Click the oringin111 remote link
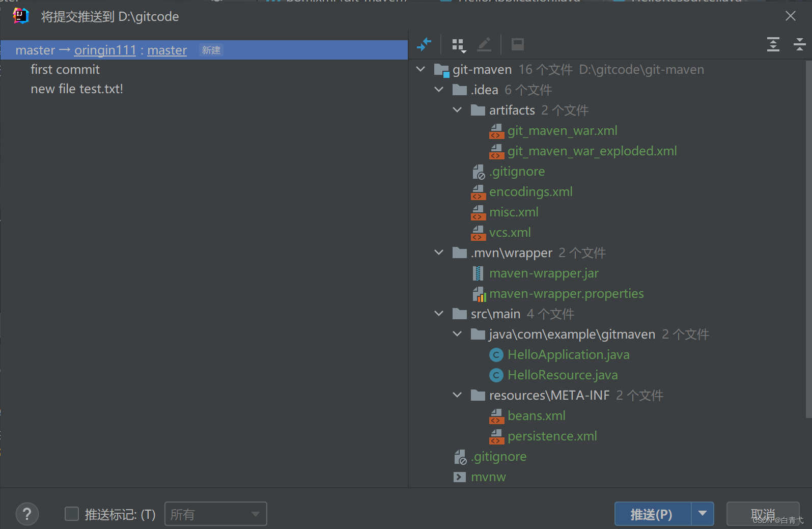The image size is (812, 529). click(x=105, y=50)
